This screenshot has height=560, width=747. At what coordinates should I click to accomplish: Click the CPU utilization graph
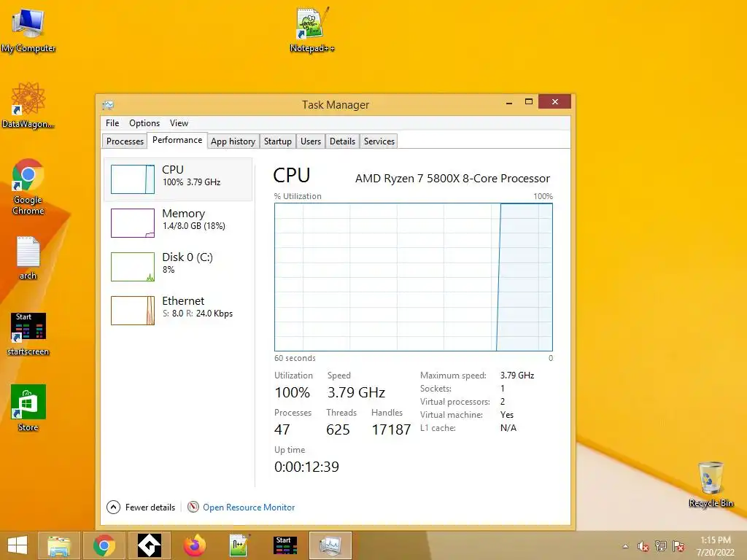click(414, 277)
